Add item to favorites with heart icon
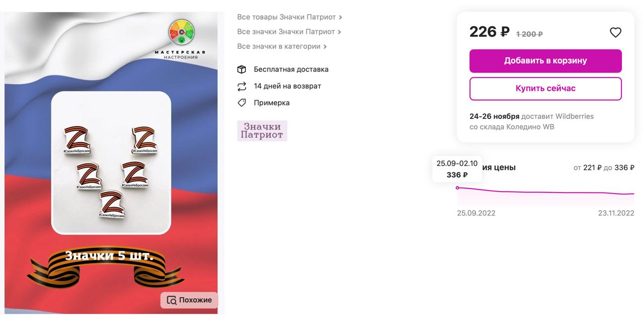This screenshot has height=324, width=644. point(615,33)
